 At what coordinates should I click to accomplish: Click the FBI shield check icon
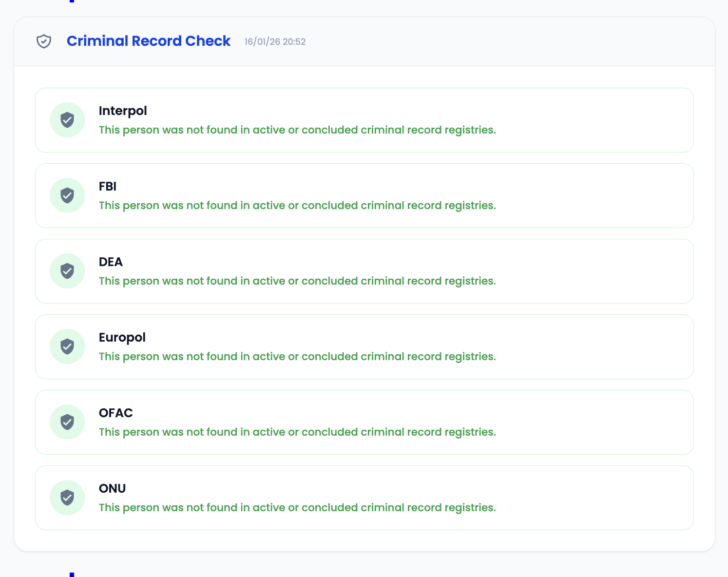click(67, 195)
